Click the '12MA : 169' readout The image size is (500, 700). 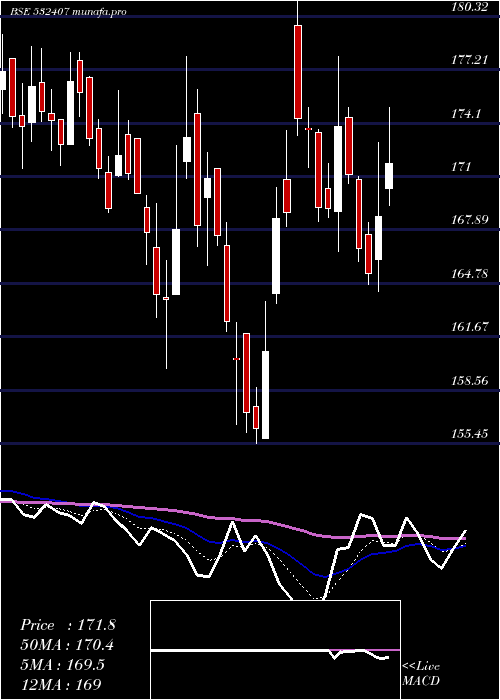(x=60, y=684)
